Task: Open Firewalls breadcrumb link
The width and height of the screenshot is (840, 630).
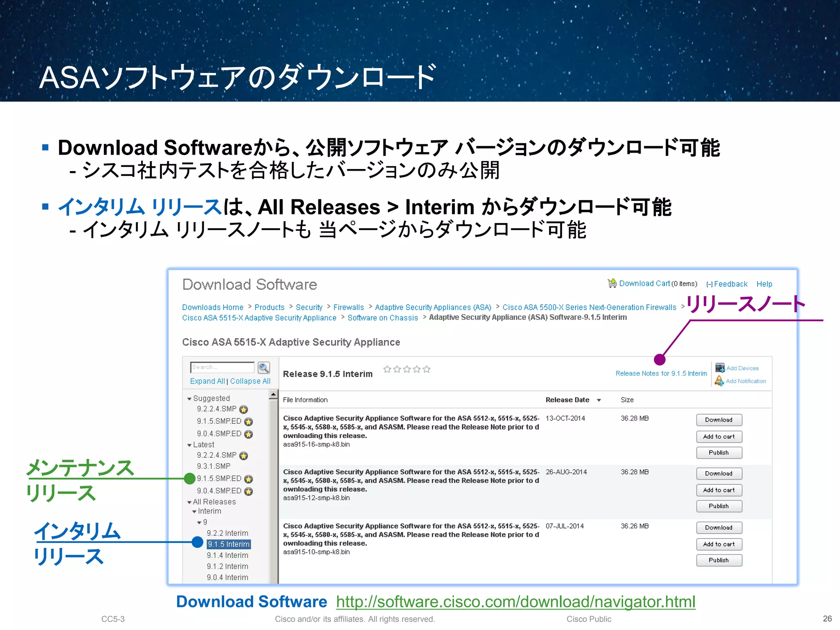Action: pyautogui.click(x=349, y=307)
